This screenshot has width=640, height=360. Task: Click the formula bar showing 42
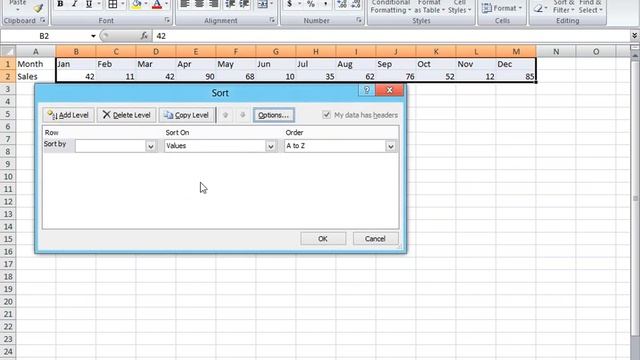tap(391, 36)
